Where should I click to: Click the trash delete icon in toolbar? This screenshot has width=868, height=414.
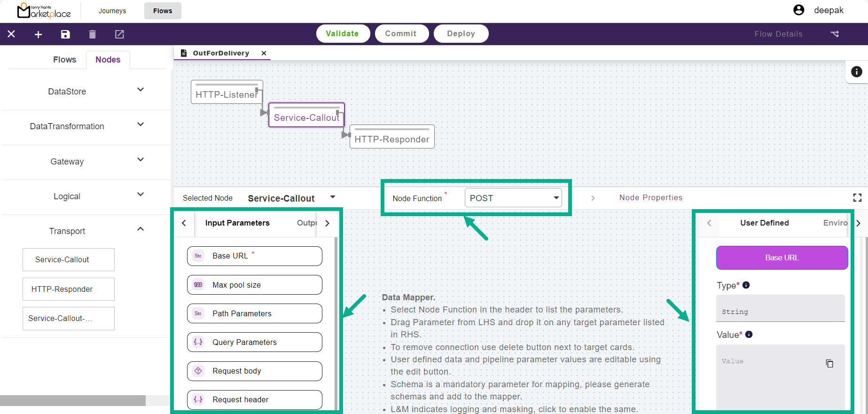pyautogui.click(x=93, y=34)
